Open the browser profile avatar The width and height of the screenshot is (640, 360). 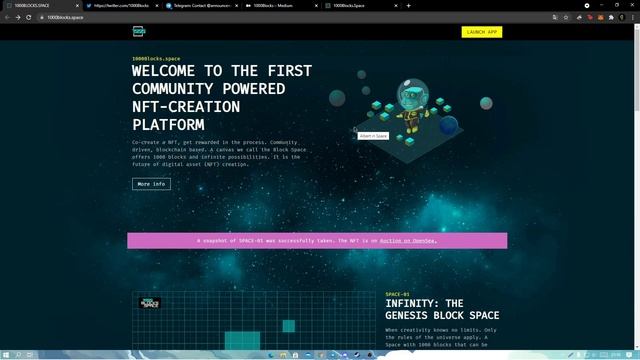point(622,18)
